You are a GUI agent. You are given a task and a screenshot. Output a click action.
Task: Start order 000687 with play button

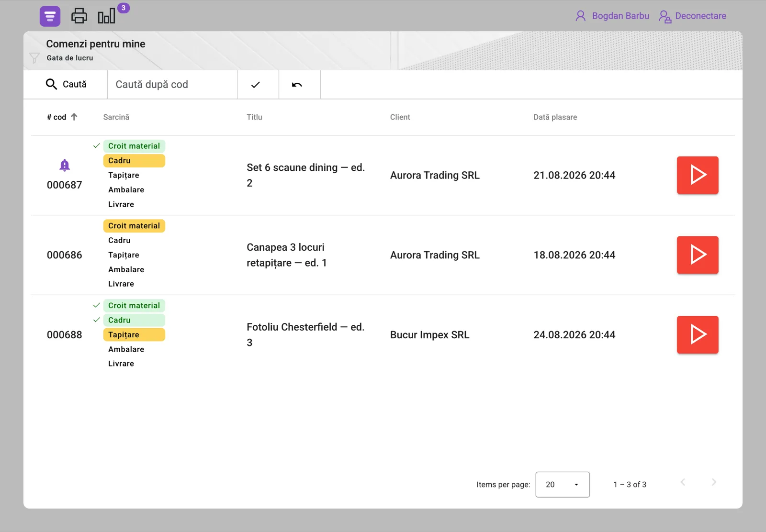tap(698, 175)
